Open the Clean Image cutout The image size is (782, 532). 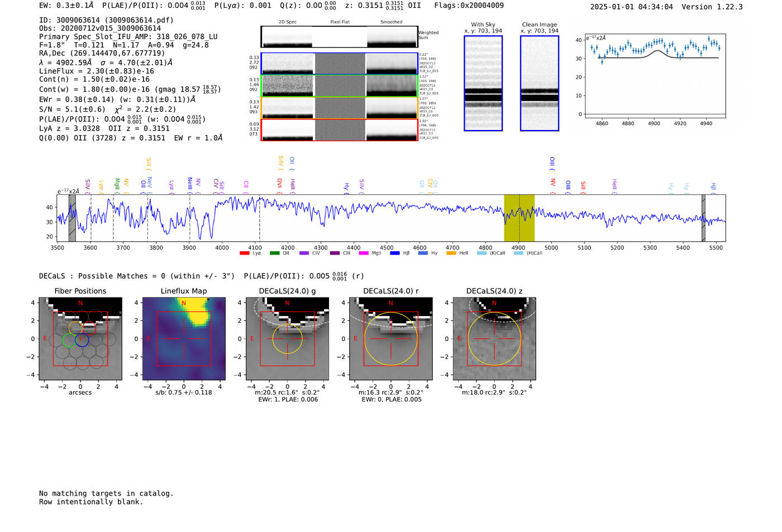coord(540,83)
